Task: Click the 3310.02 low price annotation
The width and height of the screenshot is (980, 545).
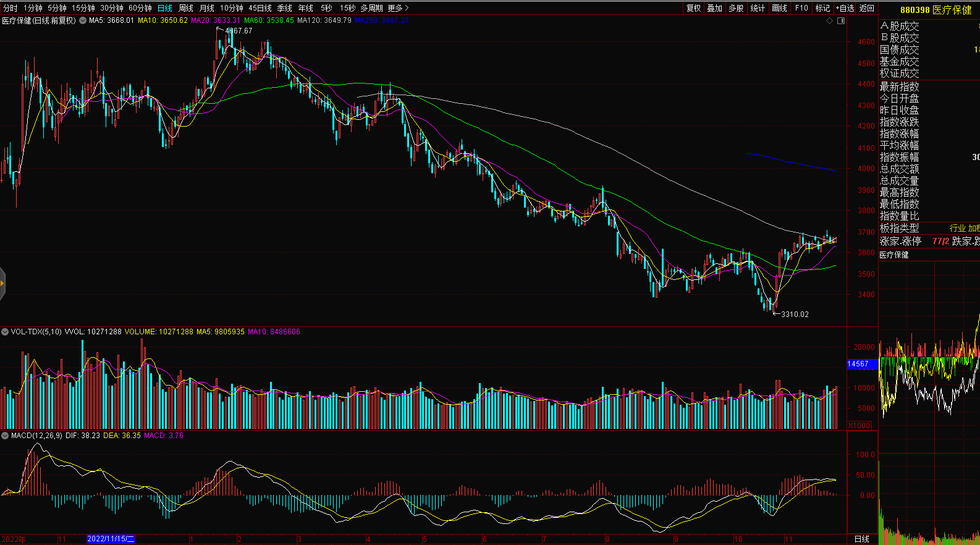Action: pyautogui.click(x=795, y=314)
